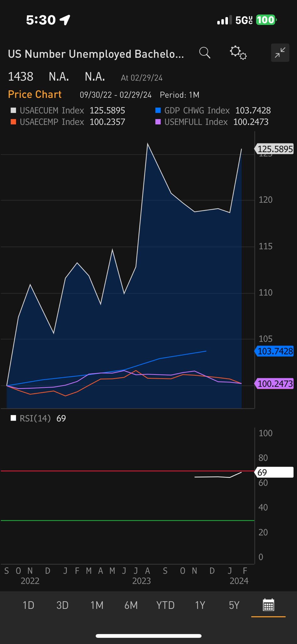Tap the cellular signal bars
The height and width of the screenshot is (644, 297).
point(224,20)
